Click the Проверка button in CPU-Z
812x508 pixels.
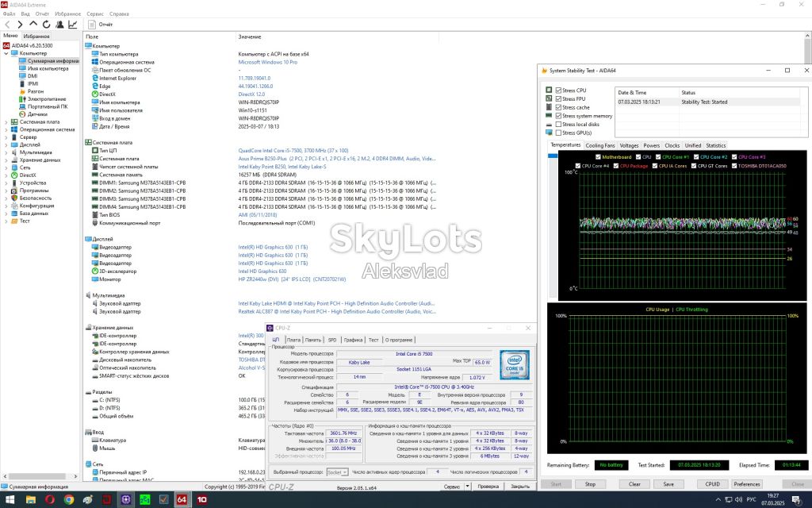tap(488, 487)
